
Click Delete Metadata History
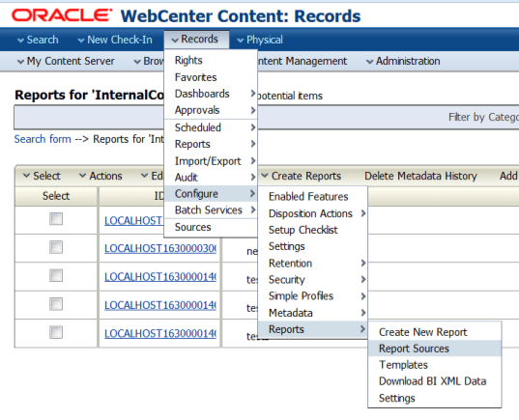420,176
